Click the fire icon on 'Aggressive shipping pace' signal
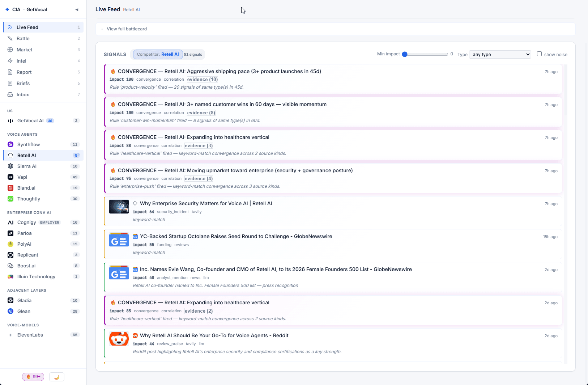This screenshot has width=588, height=385. (113, 71)
